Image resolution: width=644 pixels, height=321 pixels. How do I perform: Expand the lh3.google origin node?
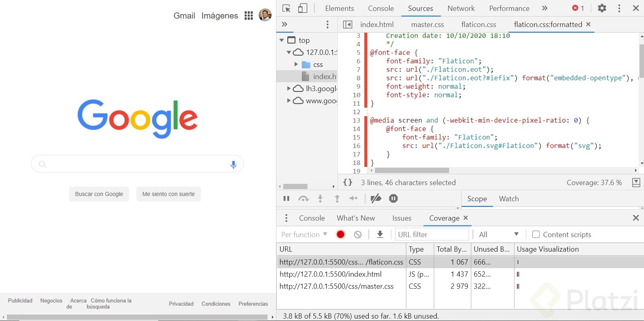[289, 88]
